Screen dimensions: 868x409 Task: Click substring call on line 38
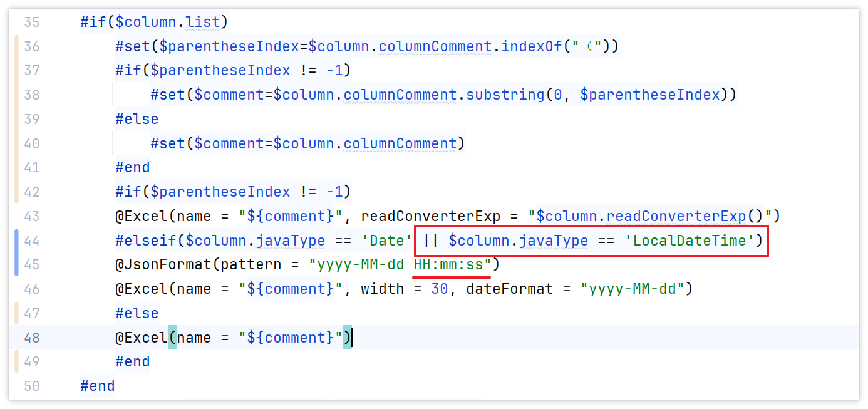tap(505, 95)
